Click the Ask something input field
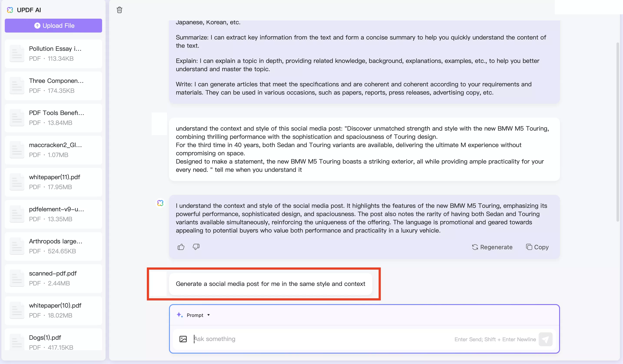Screen dimensions: 623x364 click(x=321, y=339)
